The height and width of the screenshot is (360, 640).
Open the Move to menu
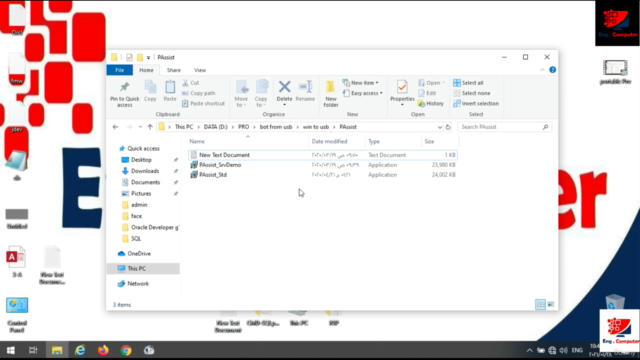(x=241, y=94)
